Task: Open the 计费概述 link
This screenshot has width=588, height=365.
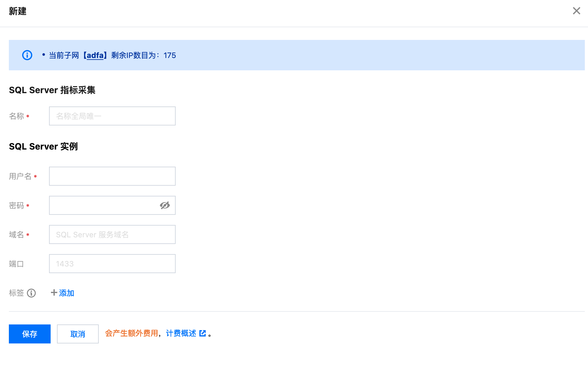Action: pyautogui.click(x=181, y=333)
